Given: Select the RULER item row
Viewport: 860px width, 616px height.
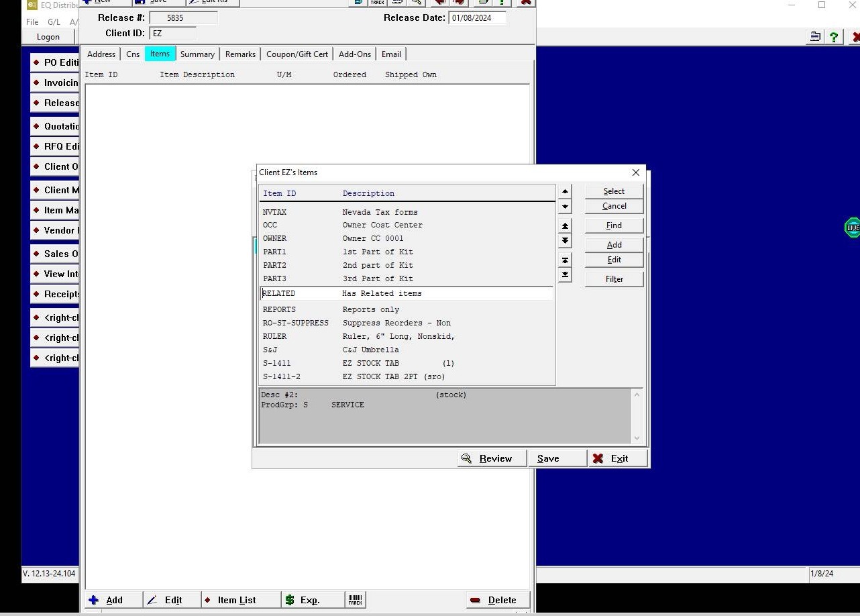Looking at the screenshot, I should [407, 336].
